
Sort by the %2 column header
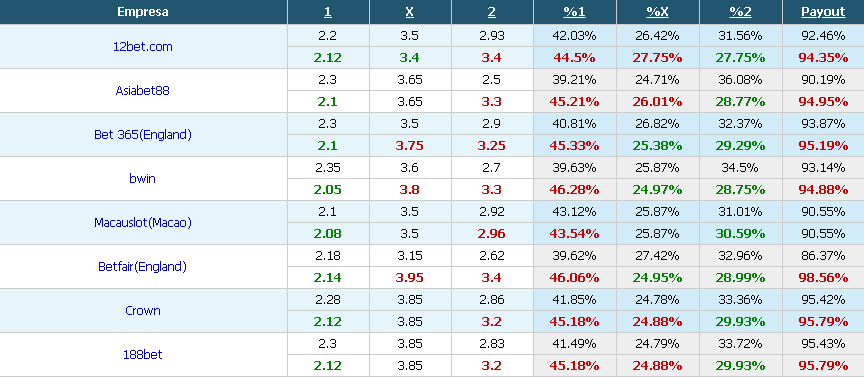tap(740, 12)
